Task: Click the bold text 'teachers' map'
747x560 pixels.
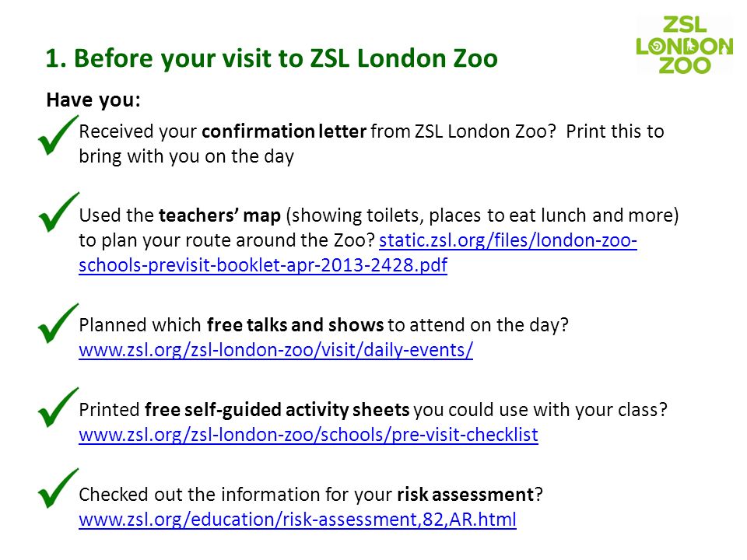Action: click(x=219, y=215)
